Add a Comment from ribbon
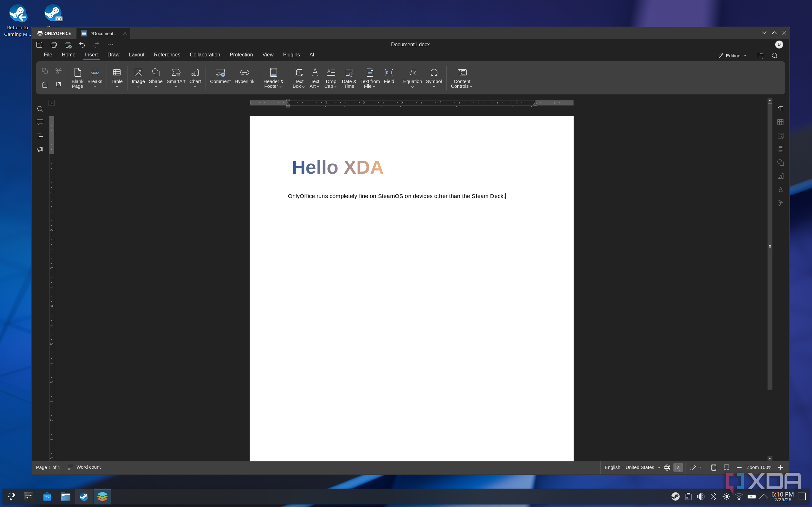This screenshot has width=812, height=507. pyautogui.click(x=220, y=76)
